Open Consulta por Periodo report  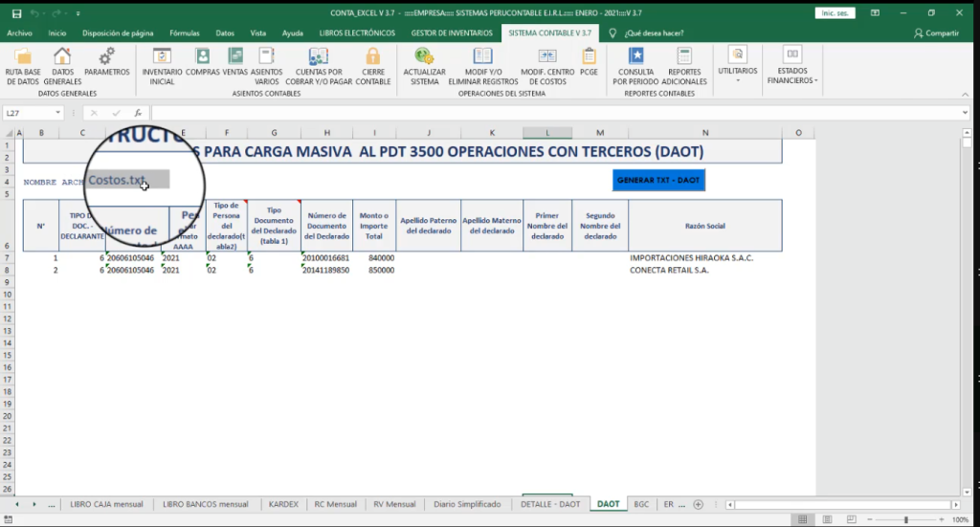pyautogui.click(x=635, y=66)
